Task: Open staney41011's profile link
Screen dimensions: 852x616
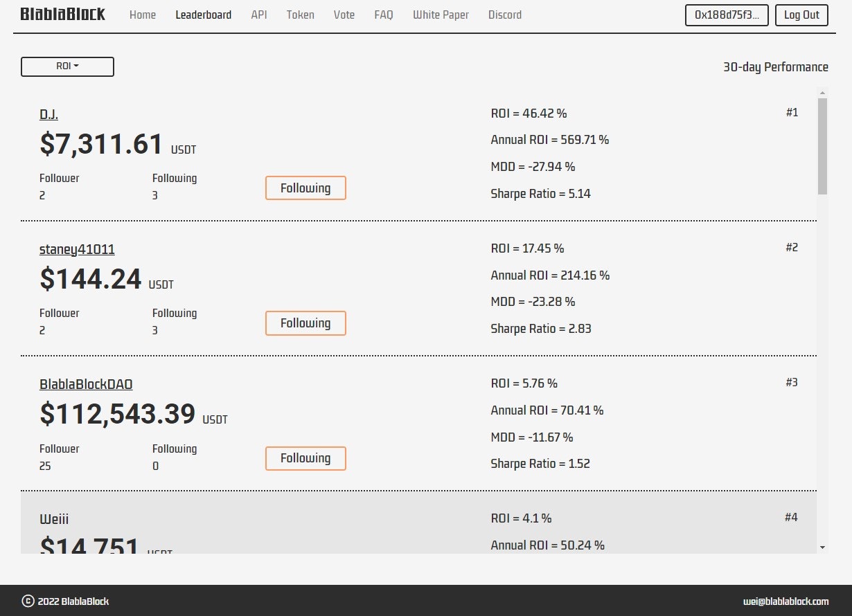Action: coord(77,250)
